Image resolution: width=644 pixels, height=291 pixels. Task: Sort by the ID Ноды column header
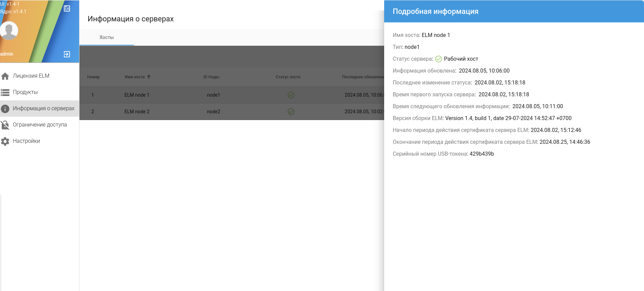click(211, 77)
